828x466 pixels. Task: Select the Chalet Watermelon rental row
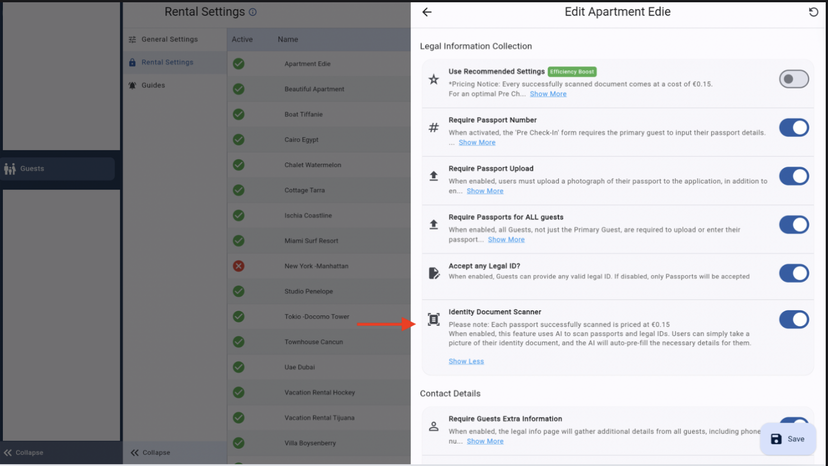pos(313,165)
